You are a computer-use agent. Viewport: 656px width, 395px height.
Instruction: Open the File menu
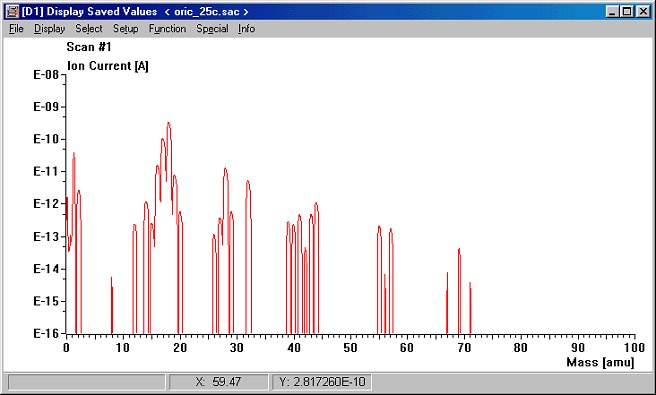tap(16, 28)
